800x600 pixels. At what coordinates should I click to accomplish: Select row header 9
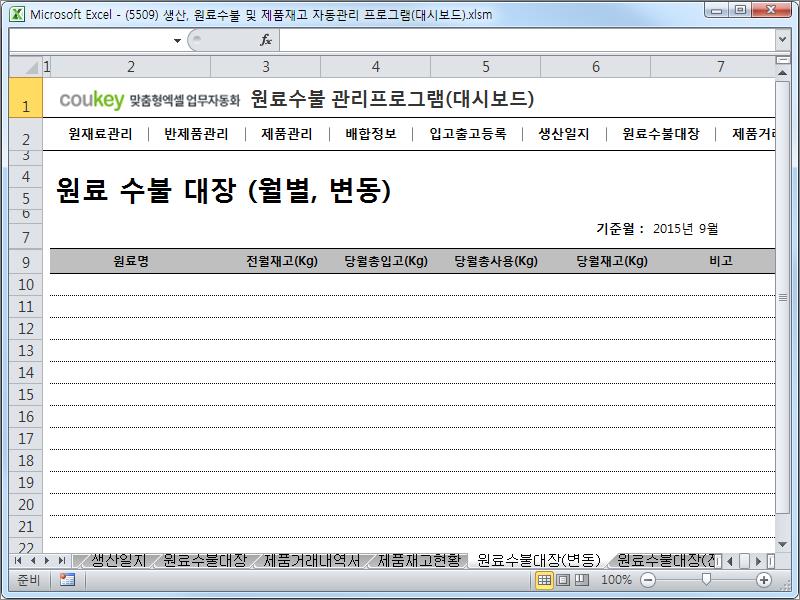[26, 262]
